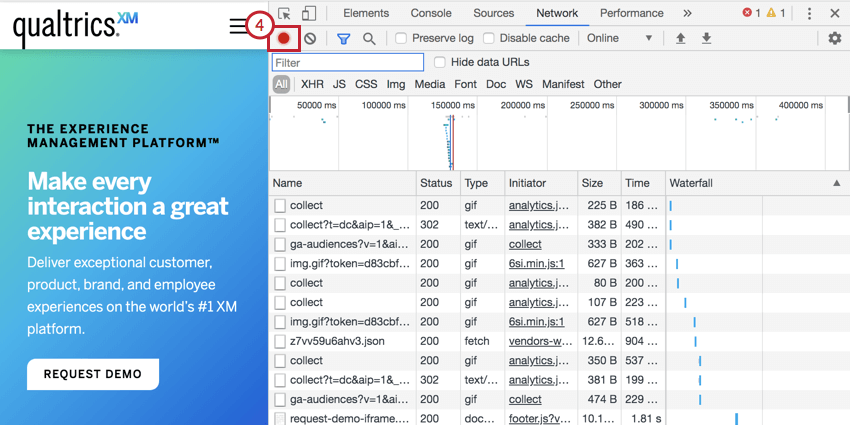Open network search with the magnifier icon
Screen dimensions: 850x425
point(369,38)
